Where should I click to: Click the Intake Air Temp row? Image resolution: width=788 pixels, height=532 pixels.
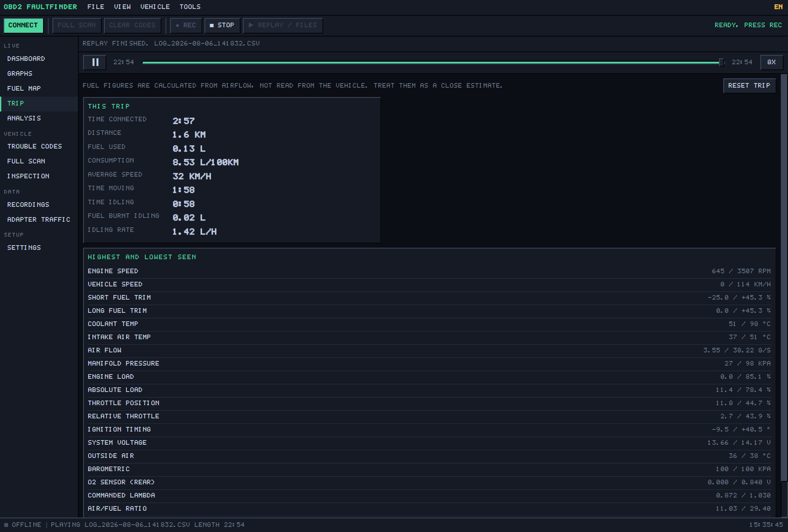pos(429,337)
